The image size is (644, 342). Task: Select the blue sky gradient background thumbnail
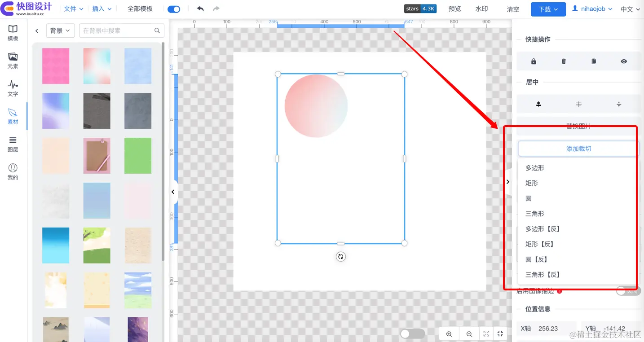(x=56, y=246)
